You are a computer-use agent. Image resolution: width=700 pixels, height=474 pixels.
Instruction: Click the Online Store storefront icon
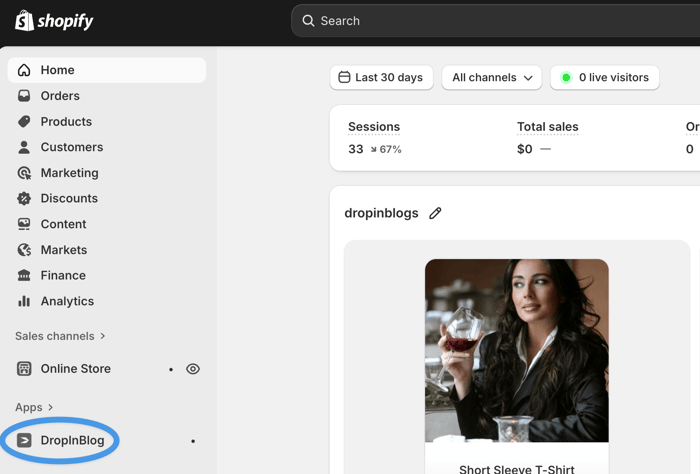(x=24, y=369)
